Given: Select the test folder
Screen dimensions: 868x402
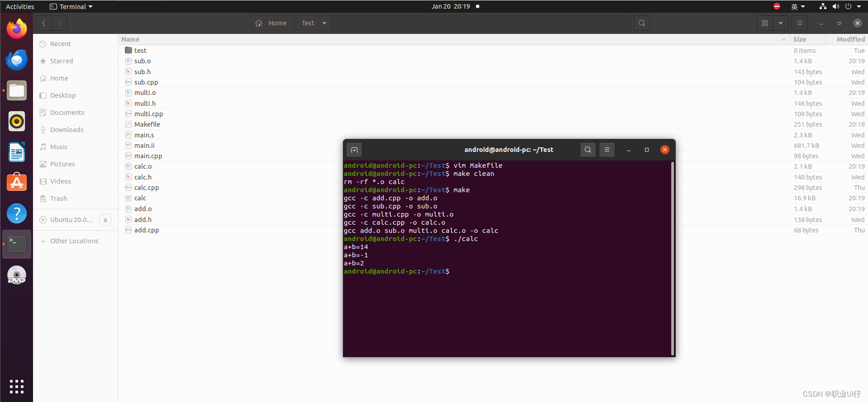Looking at the screenshot, I should tap(493, 51).
